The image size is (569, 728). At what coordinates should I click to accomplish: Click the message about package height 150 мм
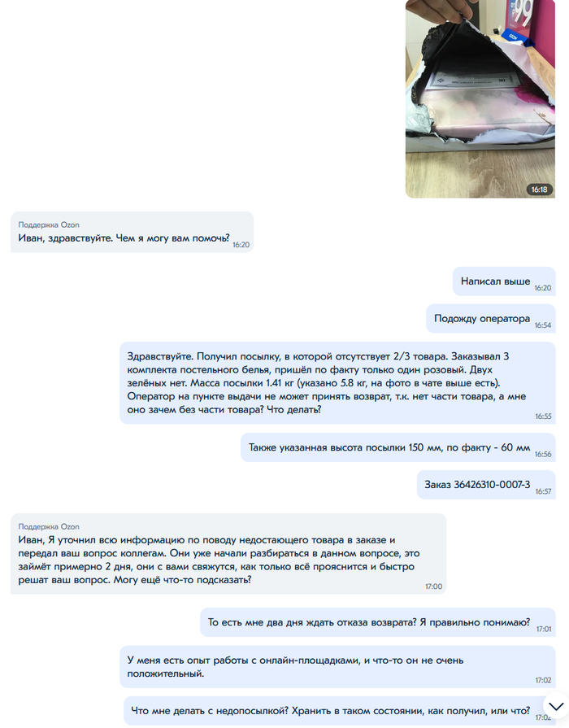397,447
